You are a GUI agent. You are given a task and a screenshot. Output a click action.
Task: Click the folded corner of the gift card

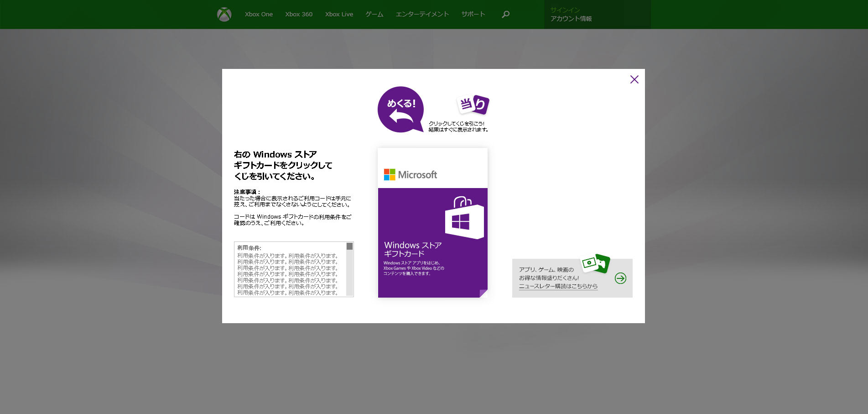point(483,293)
